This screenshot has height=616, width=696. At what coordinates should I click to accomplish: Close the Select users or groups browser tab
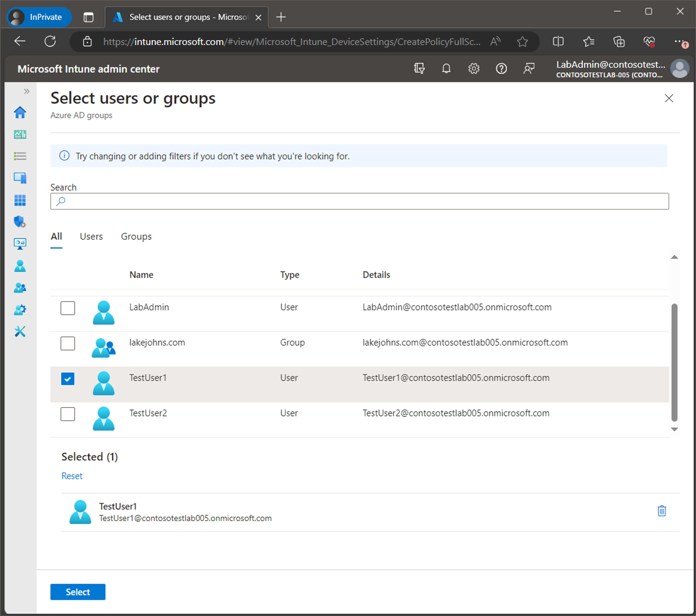click(258, 17)
